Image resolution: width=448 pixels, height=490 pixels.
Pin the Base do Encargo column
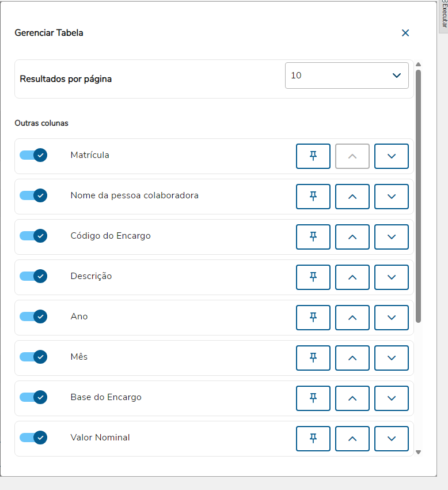pyautogui.click(x=313, y=398)
